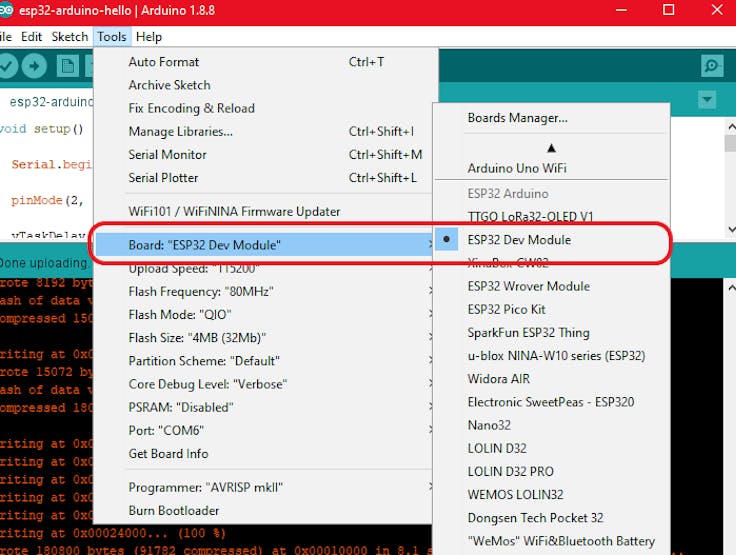This screenshot has height=555, width=736.
Task: Select the Arduino Uno WiFi board
Action: coord(552,168)
